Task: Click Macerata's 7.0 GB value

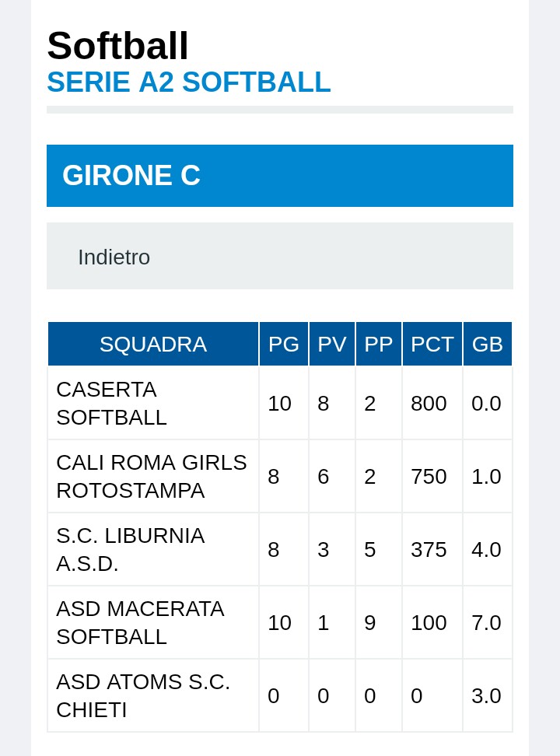Action: pos(486,623)
